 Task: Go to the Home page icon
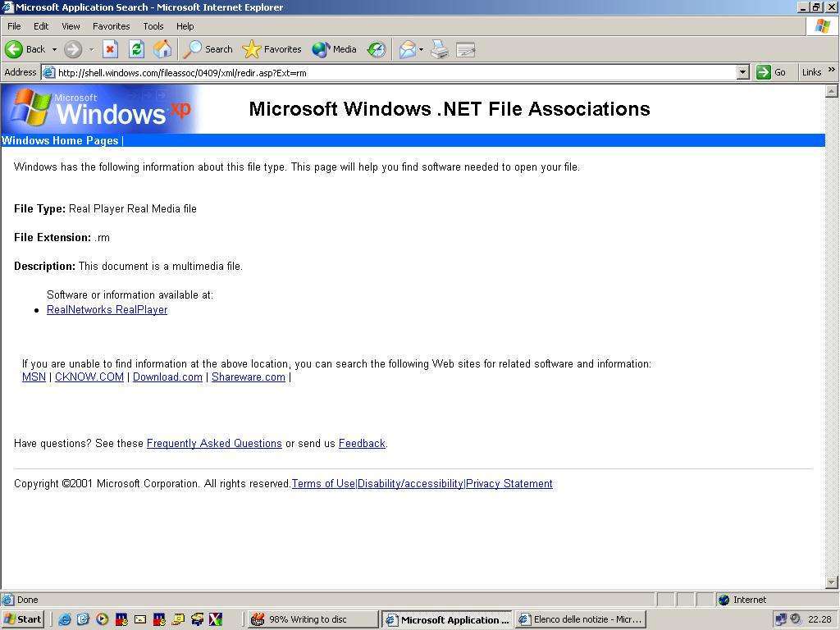(162, 49)
